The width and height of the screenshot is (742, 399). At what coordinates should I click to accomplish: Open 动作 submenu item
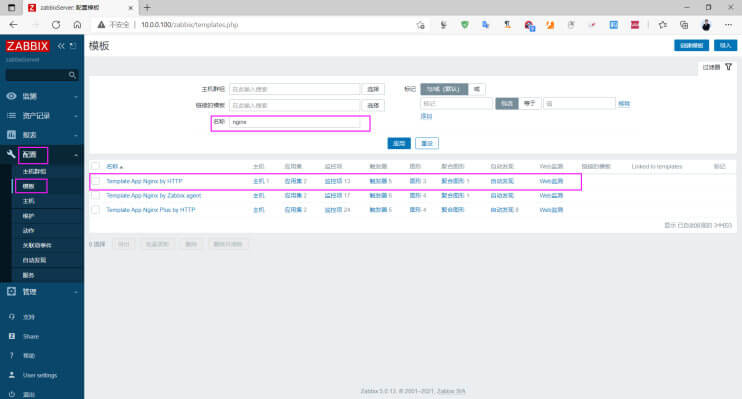click(28, 231)
